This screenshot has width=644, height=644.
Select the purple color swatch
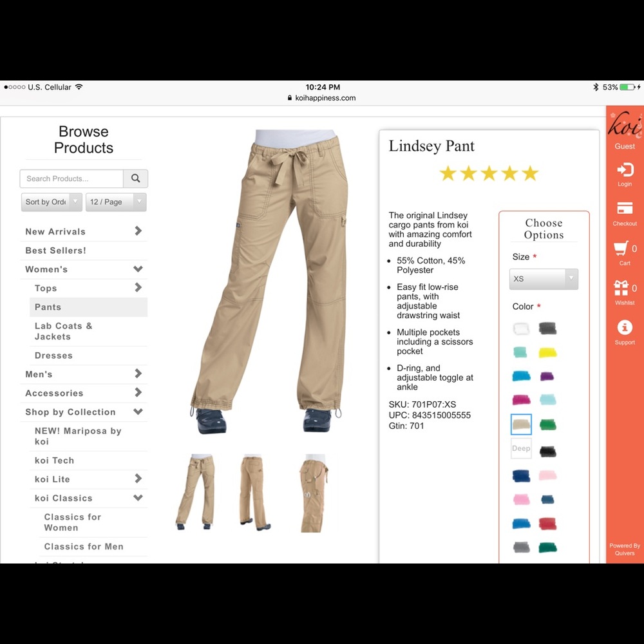pyautogui.click(x=547, y=376)
